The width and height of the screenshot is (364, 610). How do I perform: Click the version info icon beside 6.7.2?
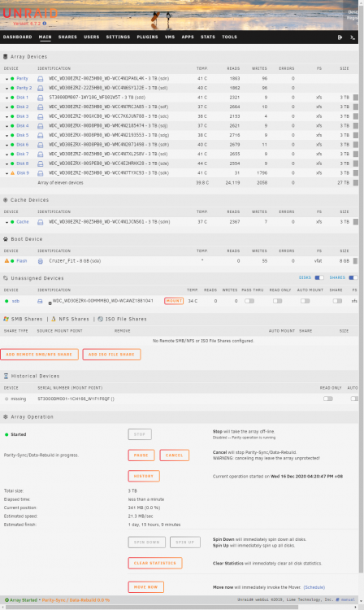(x=45, y=24)
